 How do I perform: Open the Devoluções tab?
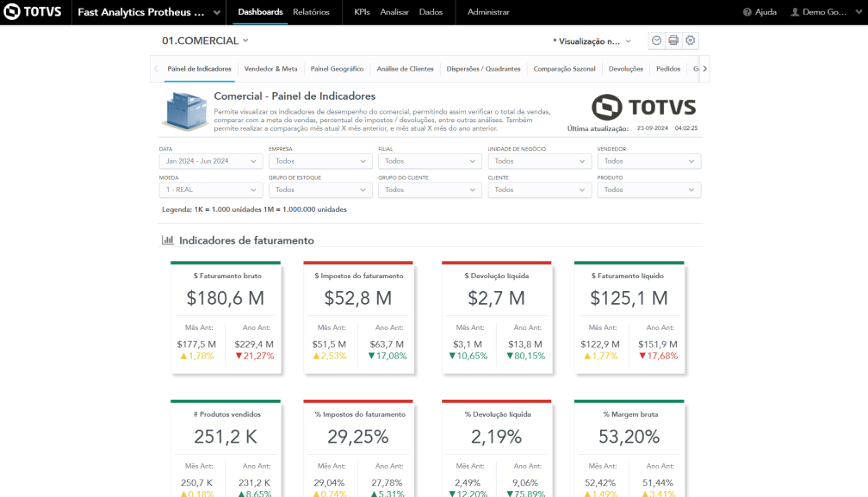[625, 69]
